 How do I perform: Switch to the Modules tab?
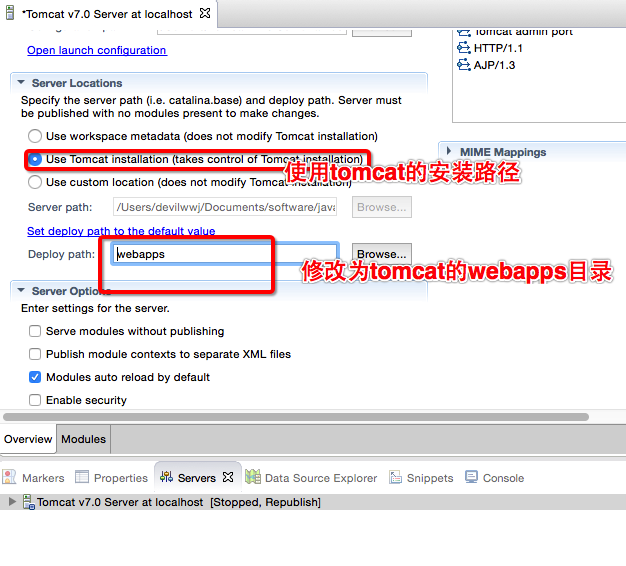tap(83, 439)
